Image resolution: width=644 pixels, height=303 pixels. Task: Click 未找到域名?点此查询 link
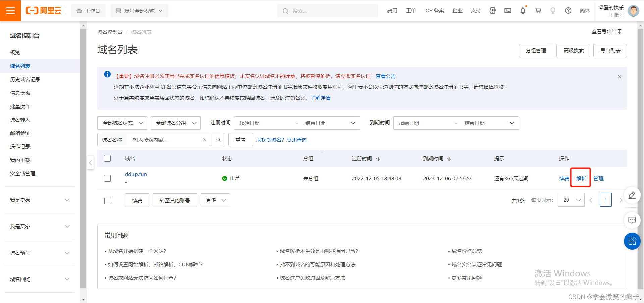[x=281, y=140]
